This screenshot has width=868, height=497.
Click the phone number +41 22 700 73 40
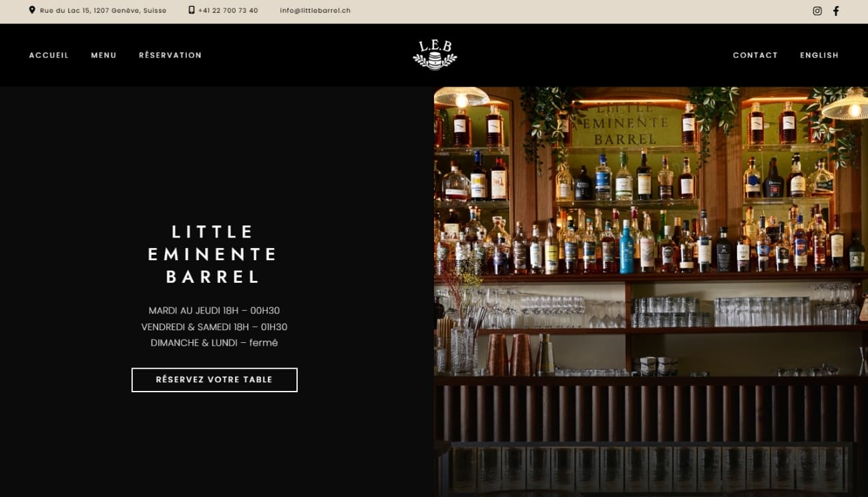click(228, 11)
